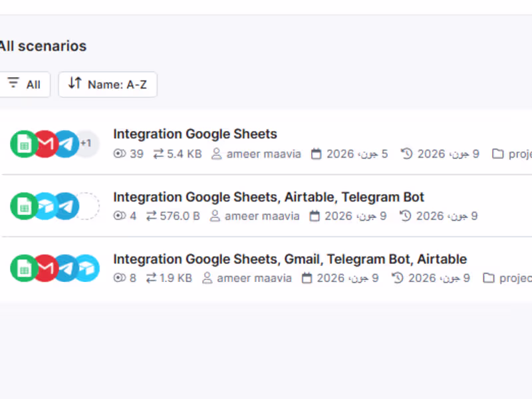
Task: Click the 576.0 B data size value
Action: point(180,216)
